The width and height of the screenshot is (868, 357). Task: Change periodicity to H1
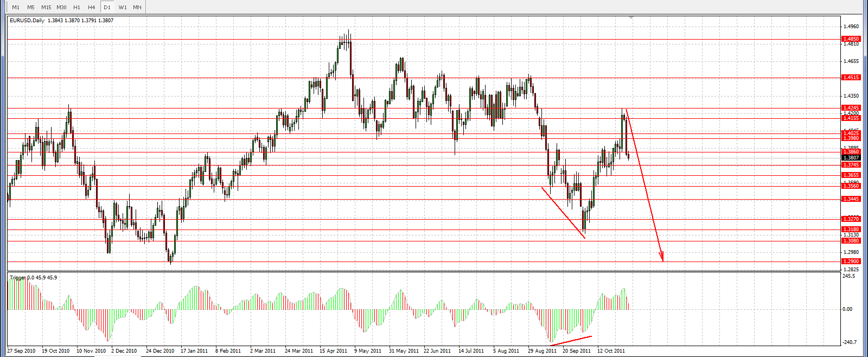(x=76, y=7)
